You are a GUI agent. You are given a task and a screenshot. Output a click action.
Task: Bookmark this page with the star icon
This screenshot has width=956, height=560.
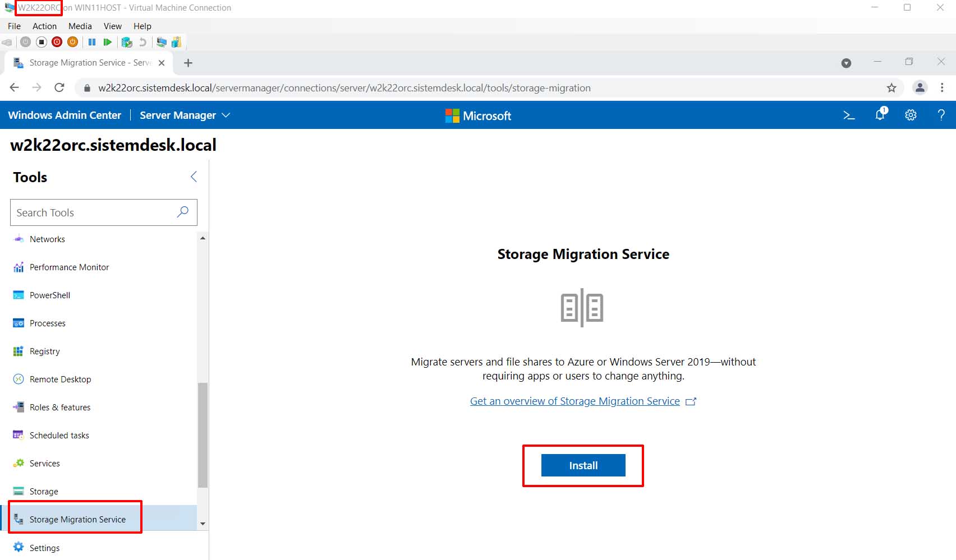point(891,88)
